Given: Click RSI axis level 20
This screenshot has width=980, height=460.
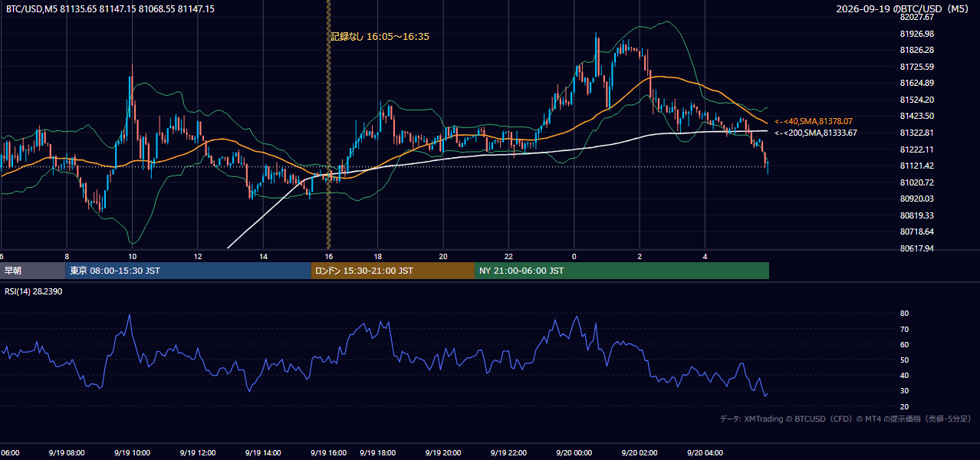Looking at the screenshot, I should pyautogui.click(x=904, y=406).
